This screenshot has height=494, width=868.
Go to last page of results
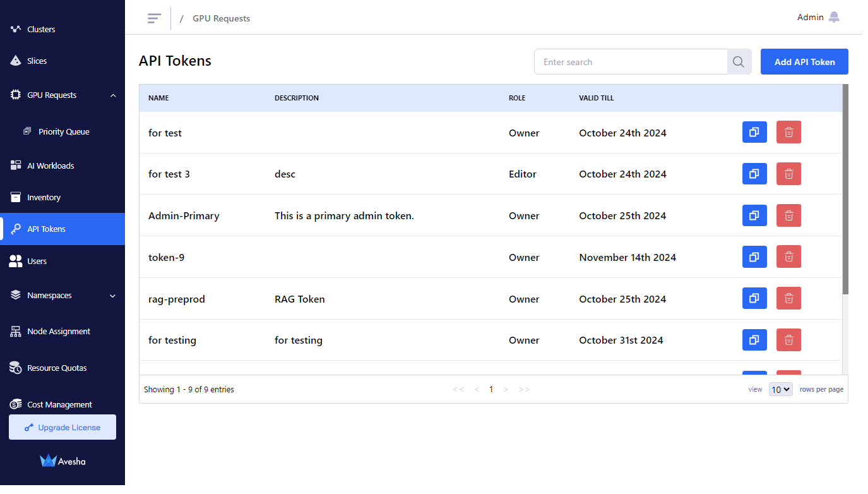coord(524,389)
